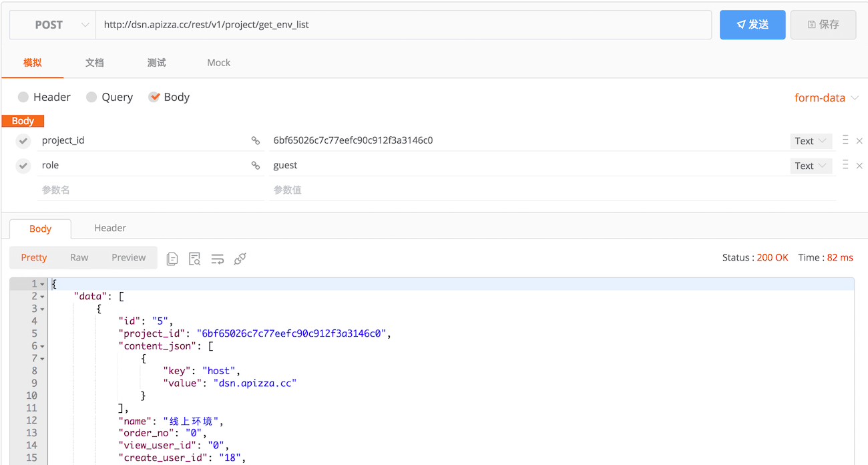Collapse the "data" array on line 2
868x465 pixels.
pos(42,297)
